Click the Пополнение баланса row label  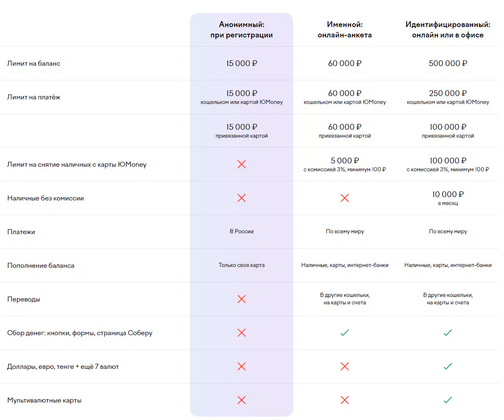[x=41, y=266]
